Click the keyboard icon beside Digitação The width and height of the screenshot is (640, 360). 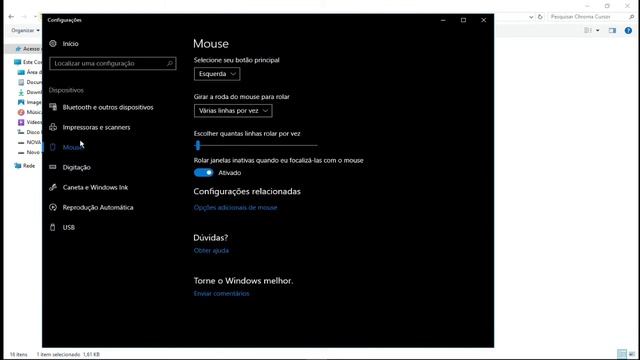pyautogui.click(x=53, y=167)
